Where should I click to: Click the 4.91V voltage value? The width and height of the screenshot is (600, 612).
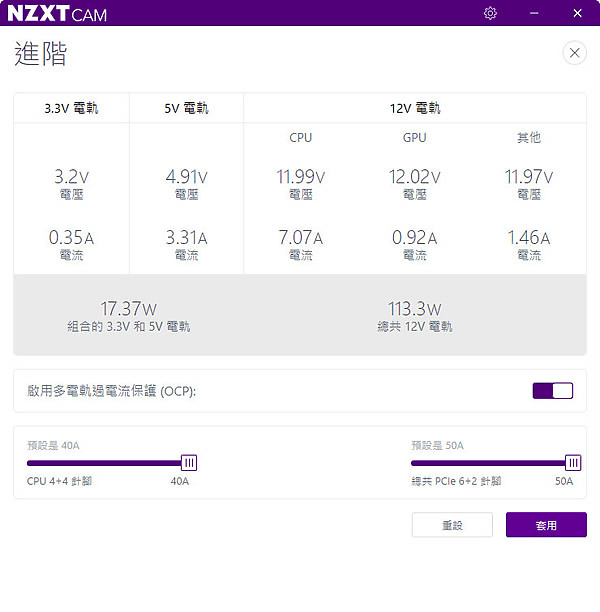coord(186,176)
